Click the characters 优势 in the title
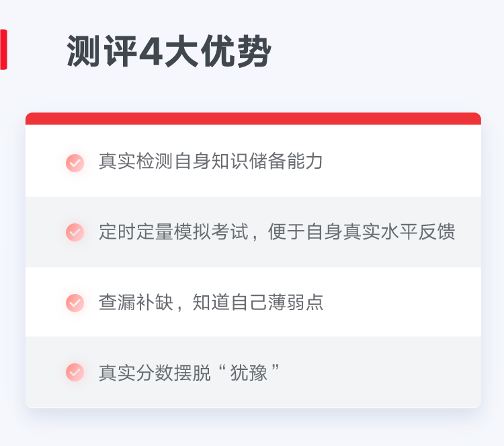 click(236, 51)
